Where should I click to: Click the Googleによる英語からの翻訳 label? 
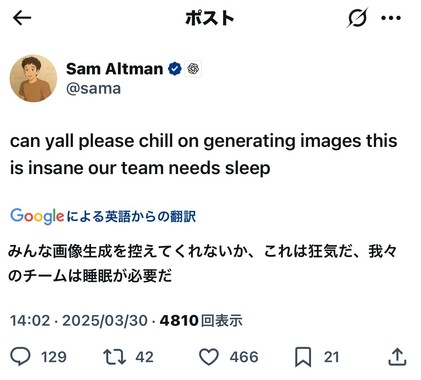pos(103,216)
